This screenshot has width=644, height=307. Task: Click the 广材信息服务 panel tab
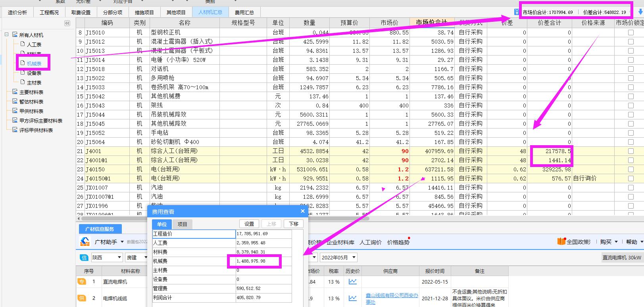[x=100, y=229]
